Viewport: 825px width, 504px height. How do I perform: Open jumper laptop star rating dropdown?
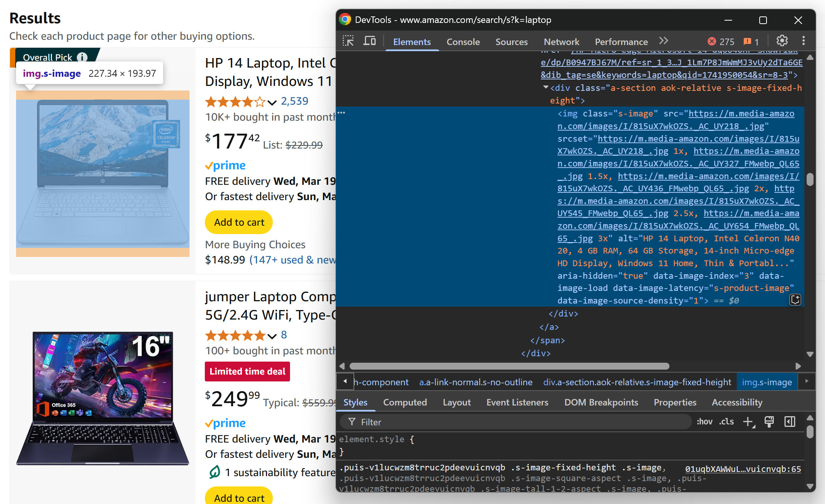pyautogui.click(x=272, y=336)
